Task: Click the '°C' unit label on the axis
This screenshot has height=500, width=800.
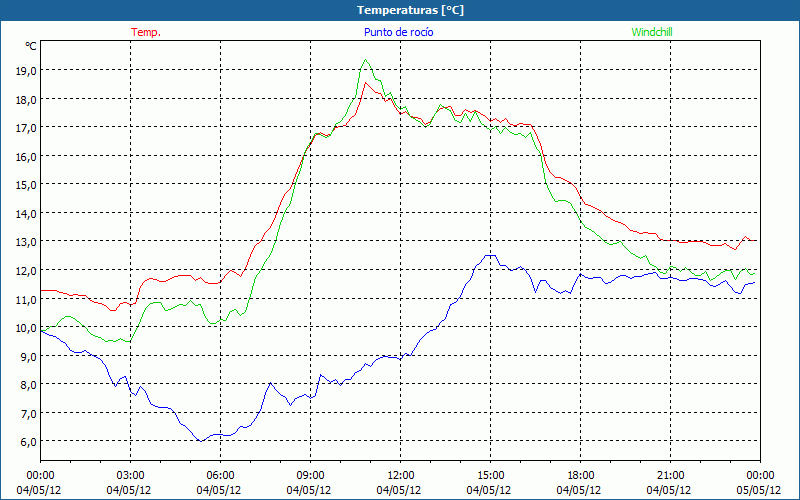Action: tap(31, 46)
